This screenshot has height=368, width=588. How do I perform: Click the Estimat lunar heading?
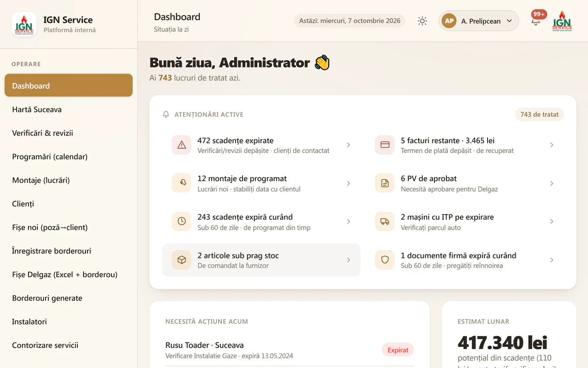483,321
